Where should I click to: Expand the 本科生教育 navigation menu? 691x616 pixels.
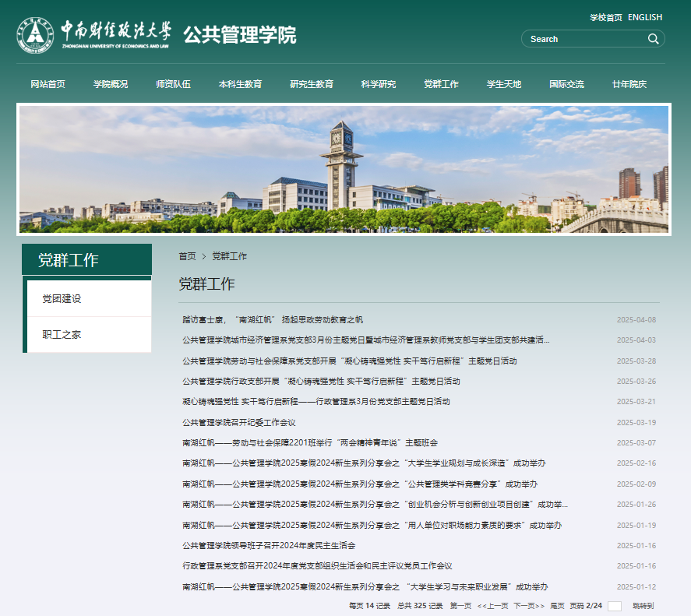click(x=240, y=84)
